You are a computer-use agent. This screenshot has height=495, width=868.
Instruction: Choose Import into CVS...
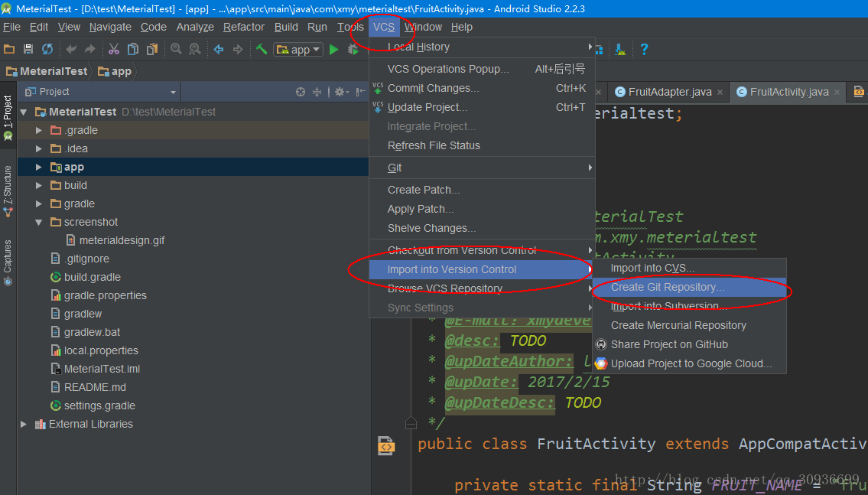(x=689, y=268)
